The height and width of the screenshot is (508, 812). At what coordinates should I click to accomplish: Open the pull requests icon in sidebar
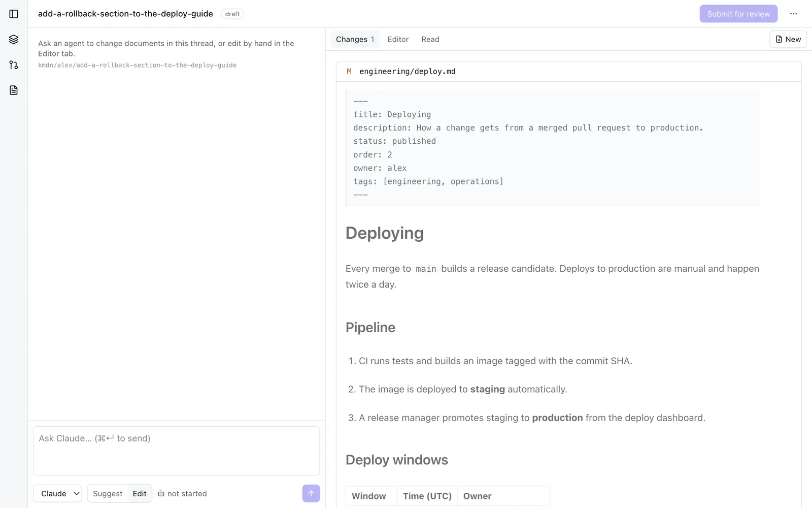click(14, 65)
